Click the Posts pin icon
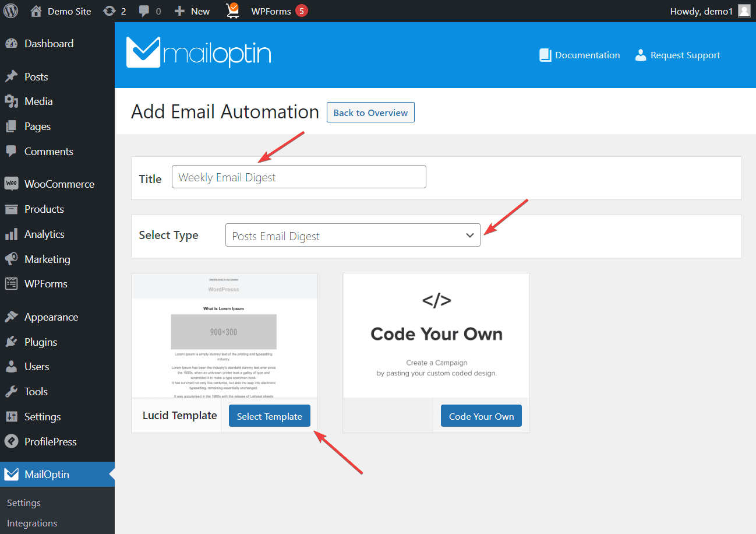The image size is (756, 534). point(11,77)
